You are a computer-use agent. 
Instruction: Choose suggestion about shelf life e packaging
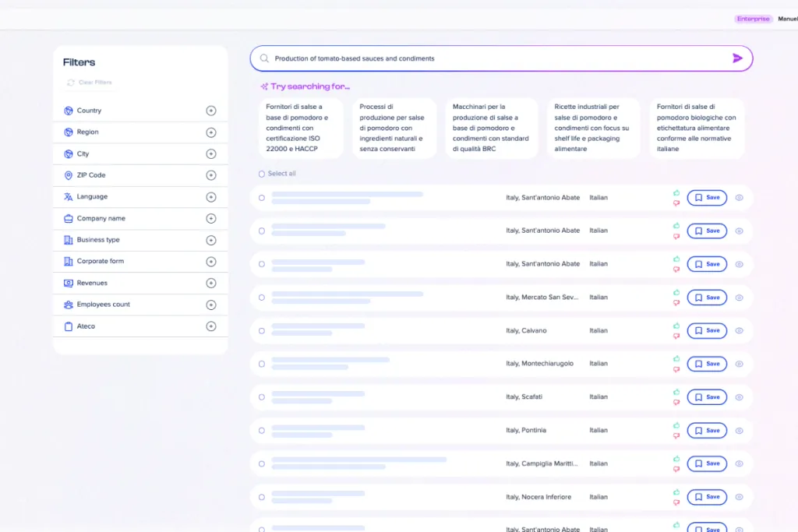[x=593, y=129]
